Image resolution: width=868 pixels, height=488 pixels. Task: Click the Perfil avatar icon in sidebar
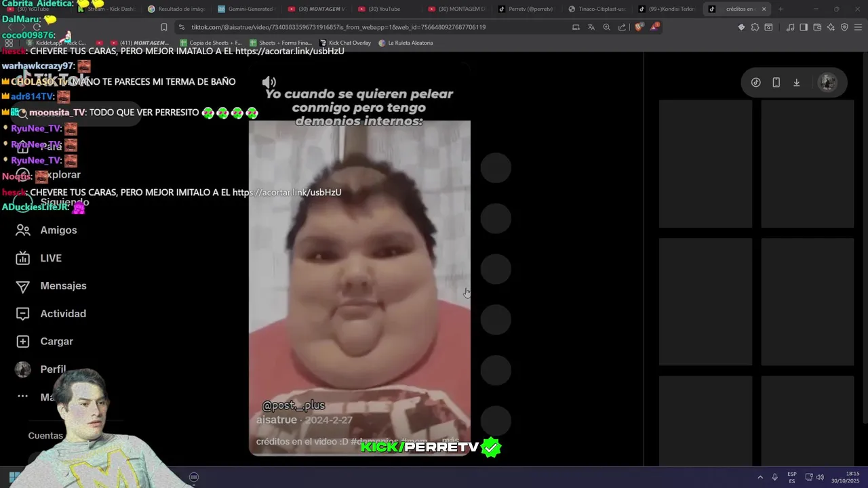[23, 369]
